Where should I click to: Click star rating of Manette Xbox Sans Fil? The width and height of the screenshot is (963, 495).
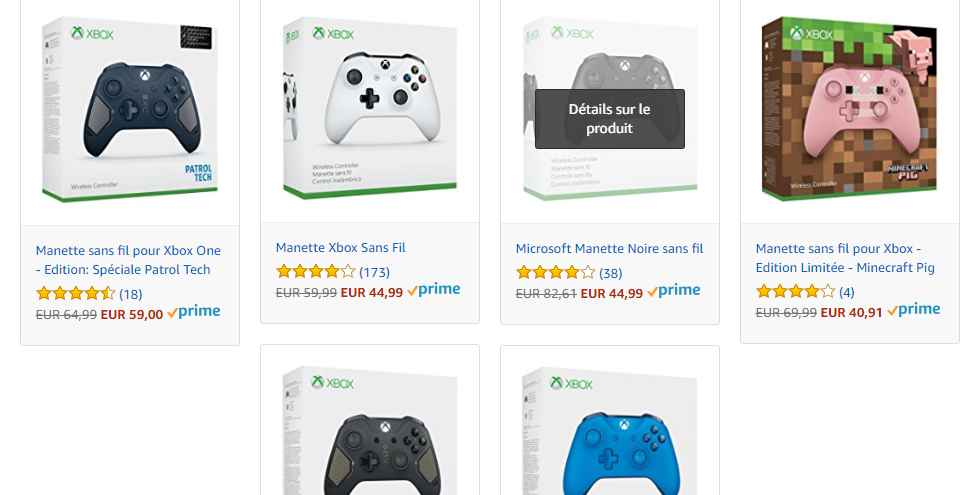[x=316, y=271]
